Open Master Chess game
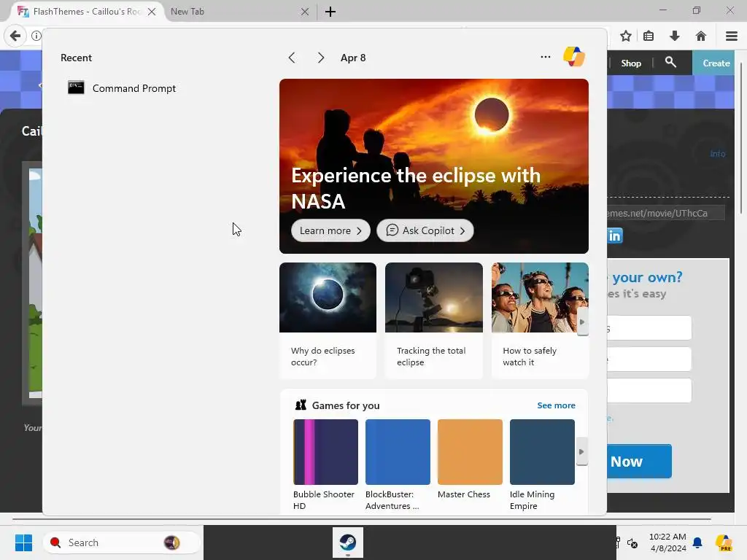The width and height of the screenshot is (747, 560). pyautogui.click(x=470, y=460)
